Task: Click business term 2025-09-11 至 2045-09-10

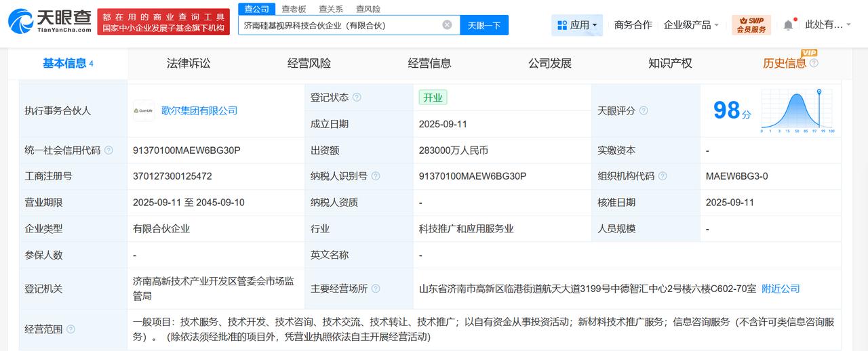Action: 189,203
